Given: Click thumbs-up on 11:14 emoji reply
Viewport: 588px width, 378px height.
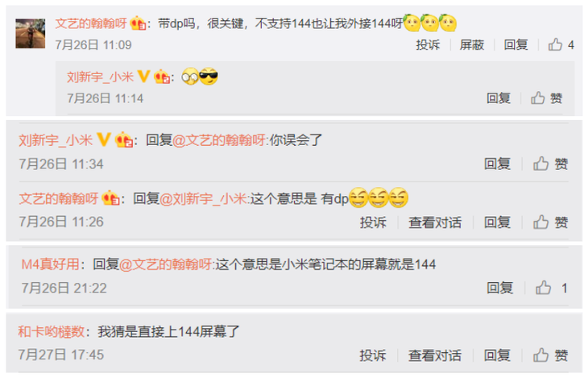Looking at the screenshot, I should (546, 98).
